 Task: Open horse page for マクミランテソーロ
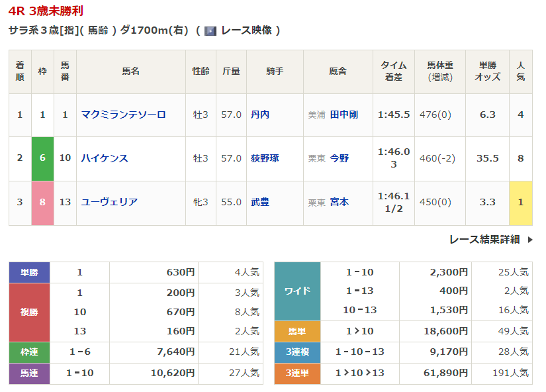click(123, 115)
